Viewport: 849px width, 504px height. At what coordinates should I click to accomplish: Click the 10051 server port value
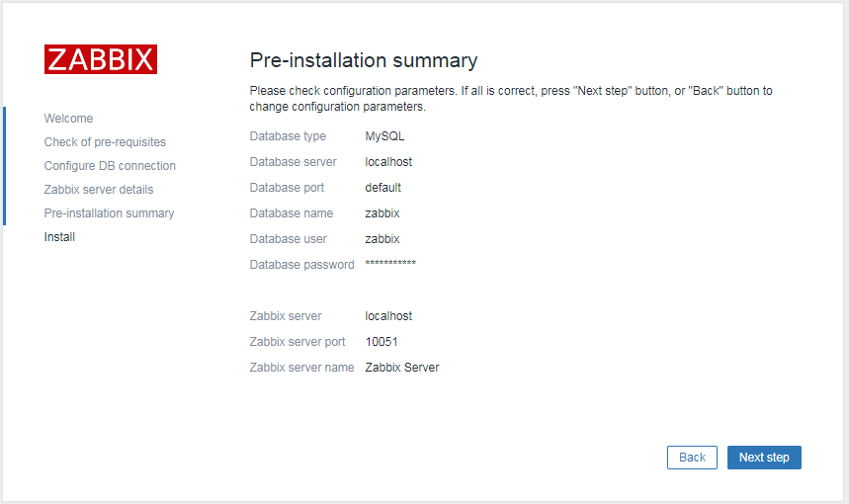pos(382,342)
